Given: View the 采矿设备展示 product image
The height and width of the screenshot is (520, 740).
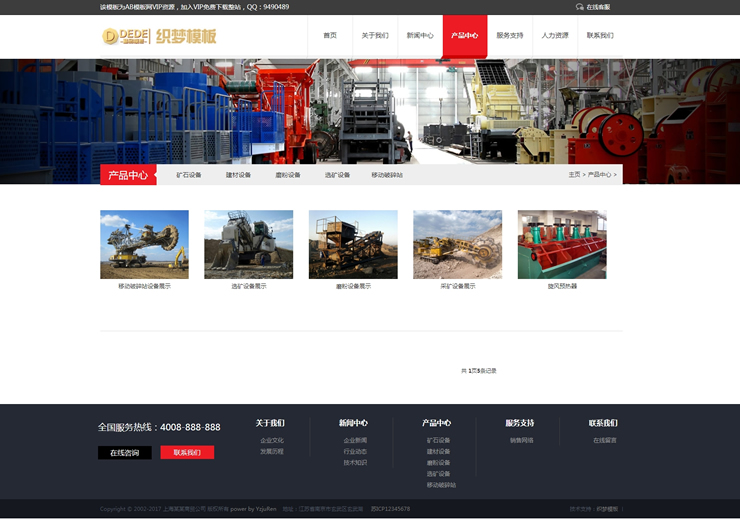Looking at the screenshot, I should coord(457,244).
